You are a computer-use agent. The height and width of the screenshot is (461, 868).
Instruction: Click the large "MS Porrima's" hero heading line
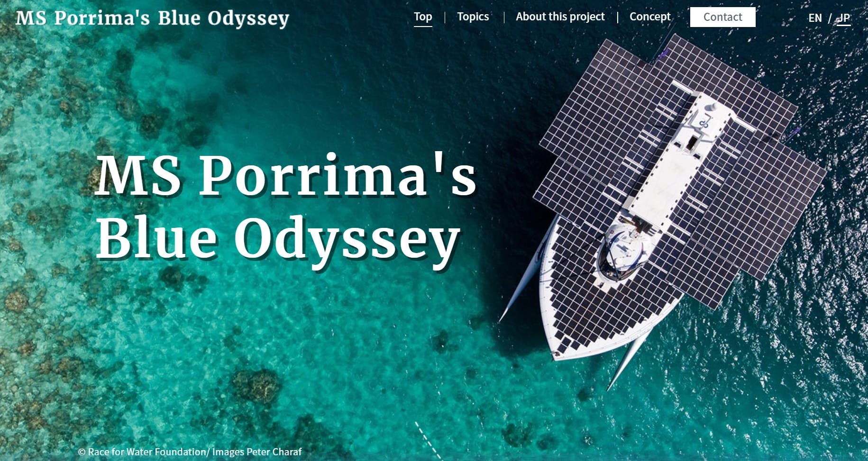tap(286, 175)
